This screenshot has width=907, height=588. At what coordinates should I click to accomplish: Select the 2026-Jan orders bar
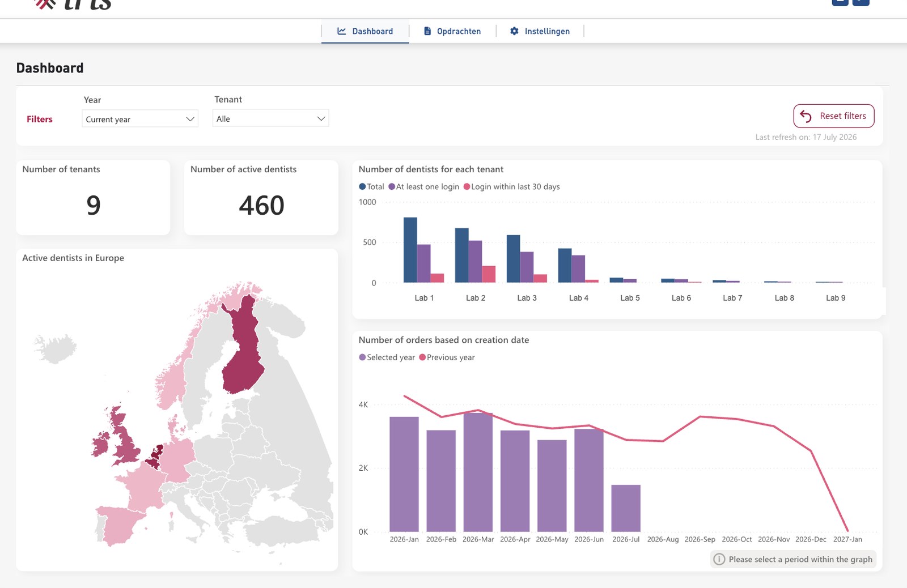point(404,474)
